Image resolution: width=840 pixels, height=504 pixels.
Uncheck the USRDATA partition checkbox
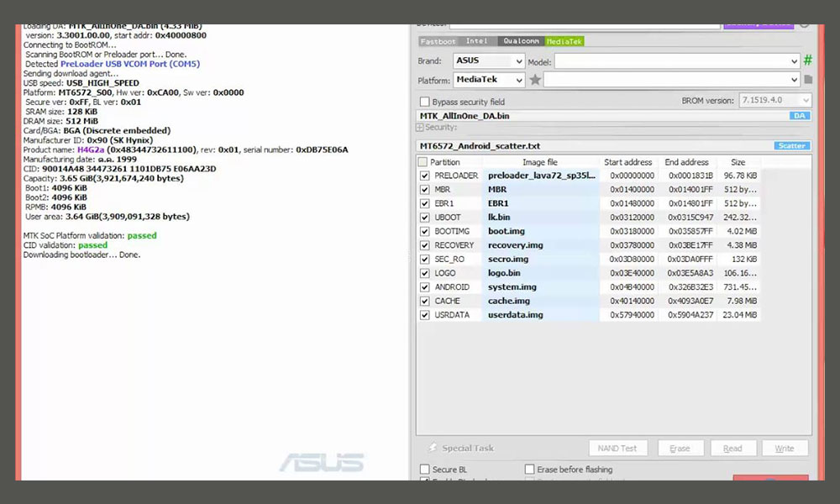(x=425, y=315)
